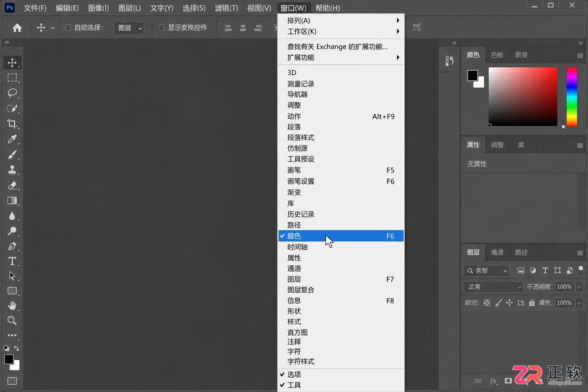Select the Horizontal Type tool
This screenshot has height=392, width=588.
coord(12,261)
